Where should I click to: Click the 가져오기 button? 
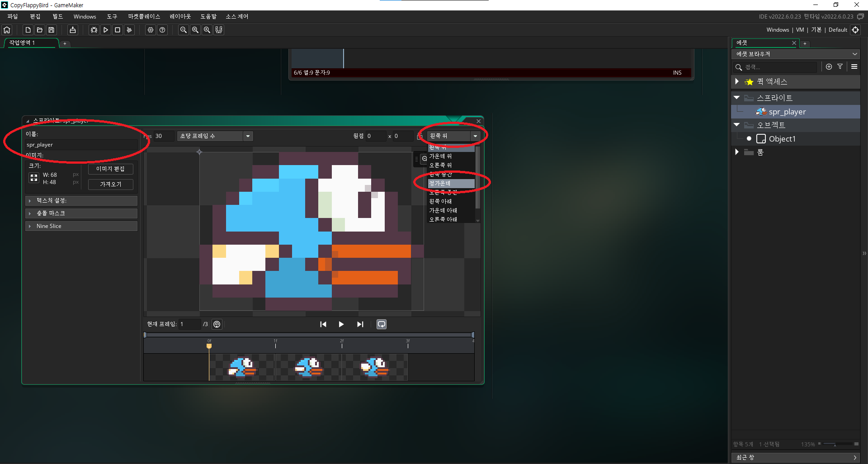[x=110, y=185]
